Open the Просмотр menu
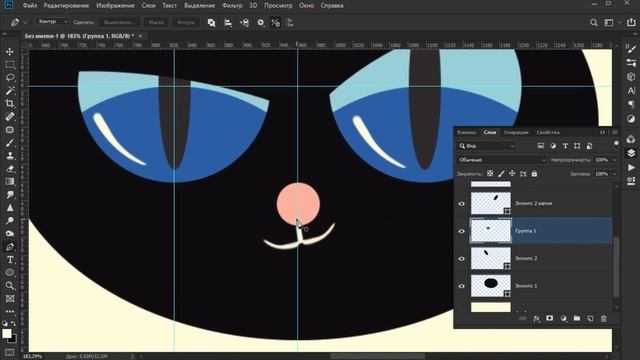640x360 pixels. (x=278, y=6)
